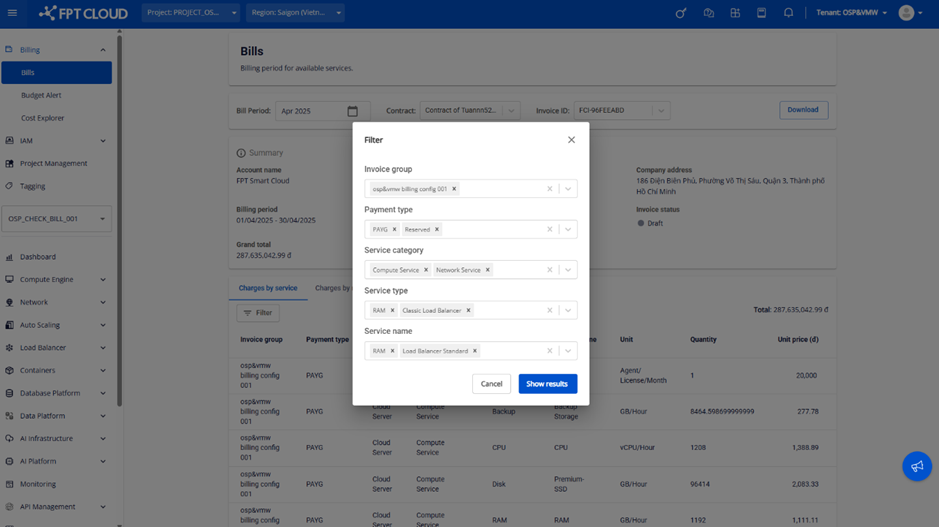Open the Service name dropdown arrow
Screen dimensions: 939x527
567,351
